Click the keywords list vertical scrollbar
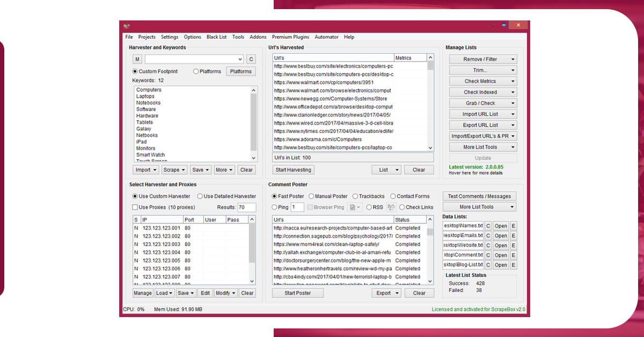644x337 pixels. tap(254, 124)
